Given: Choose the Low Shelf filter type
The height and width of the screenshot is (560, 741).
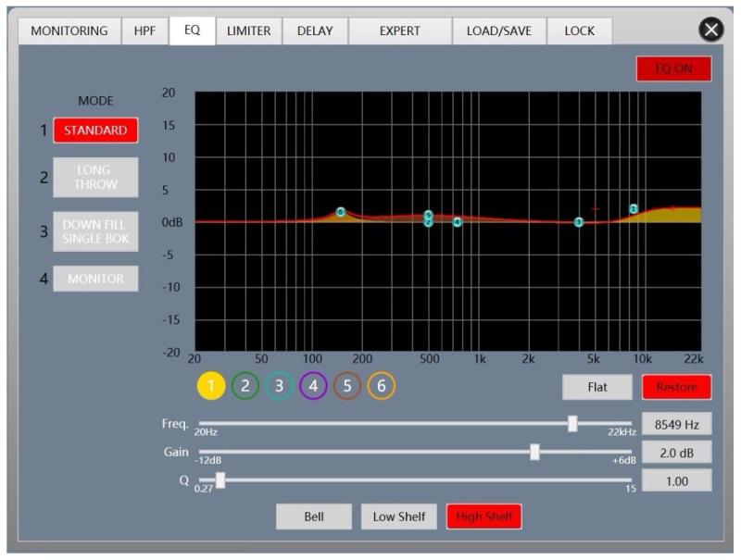Looking at the screenshot, I should 398,516.
